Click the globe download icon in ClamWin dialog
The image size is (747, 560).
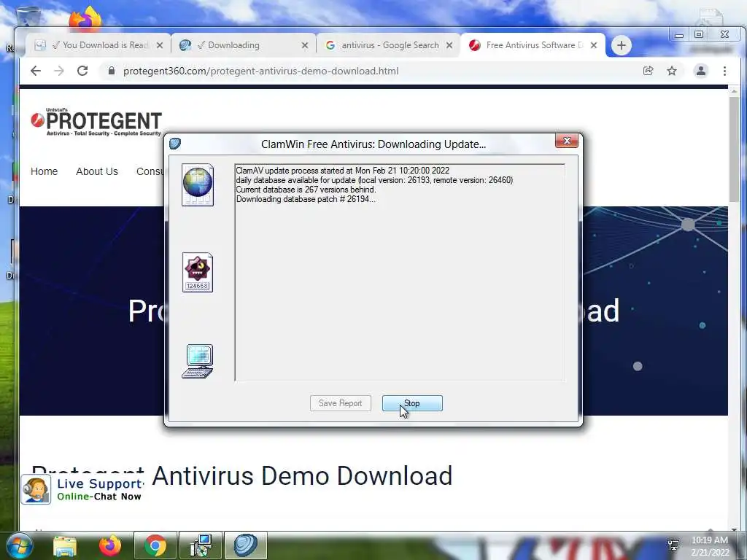point(197,184)
